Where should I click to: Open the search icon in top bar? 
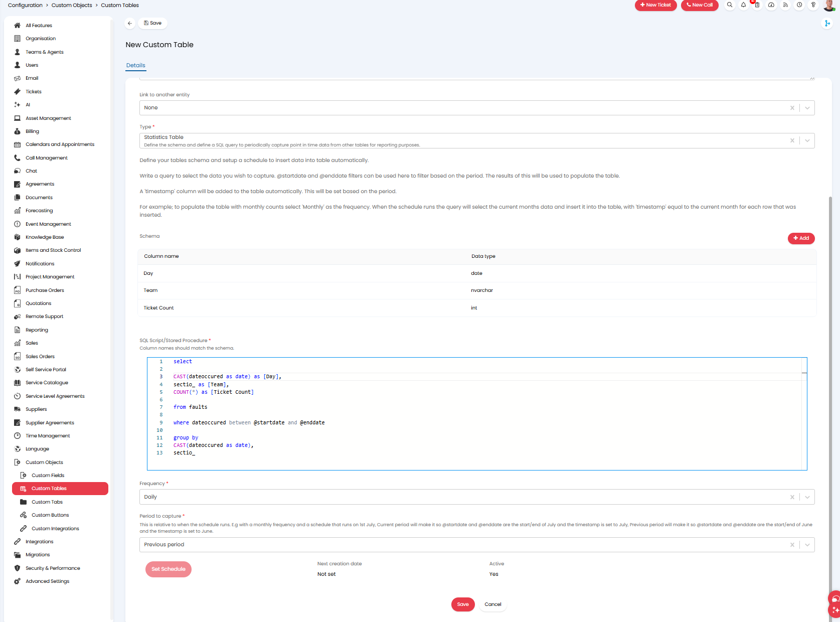pyautogui.click(x=730, y=5)
